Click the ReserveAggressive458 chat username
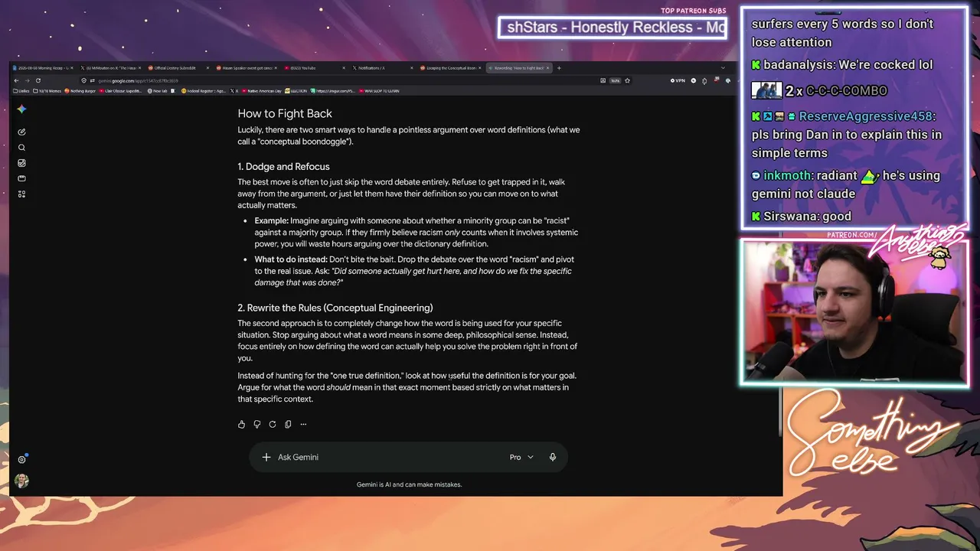 tap(865, 116)
